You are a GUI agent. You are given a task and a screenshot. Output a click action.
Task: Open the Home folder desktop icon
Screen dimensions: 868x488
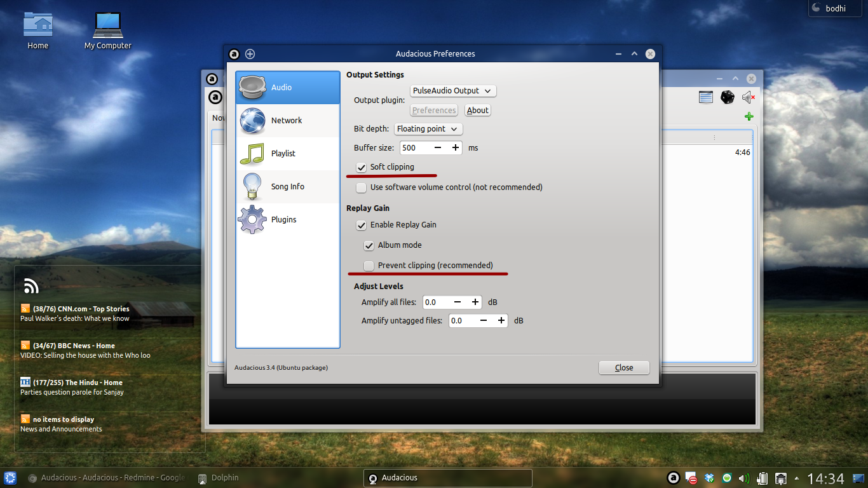coord(38,30)
